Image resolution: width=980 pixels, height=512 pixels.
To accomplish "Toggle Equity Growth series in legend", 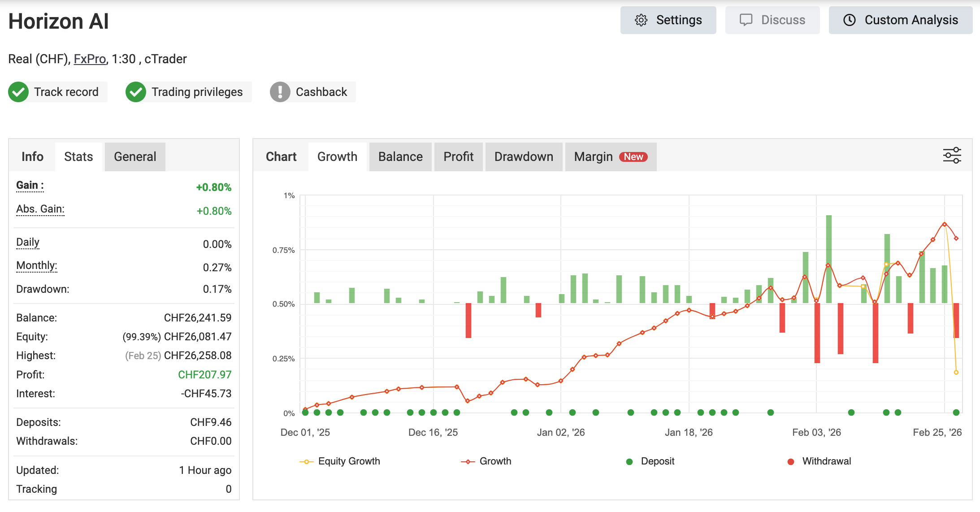I will tap(348, 461).
